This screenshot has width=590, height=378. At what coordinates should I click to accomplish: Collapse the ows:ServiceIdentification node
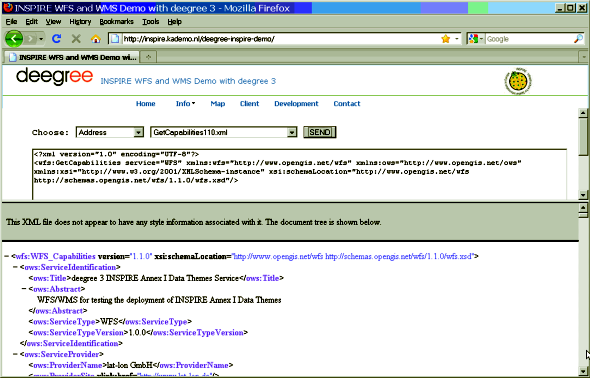(x=15, y=267)
